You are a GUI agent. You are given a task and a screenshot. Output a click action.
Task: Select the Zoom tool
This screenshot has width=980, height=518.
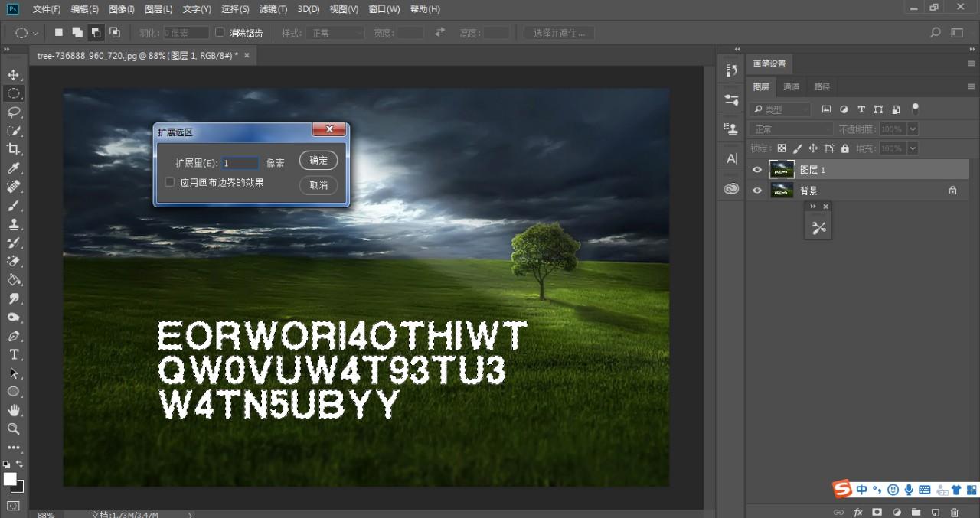click(13, 428)
